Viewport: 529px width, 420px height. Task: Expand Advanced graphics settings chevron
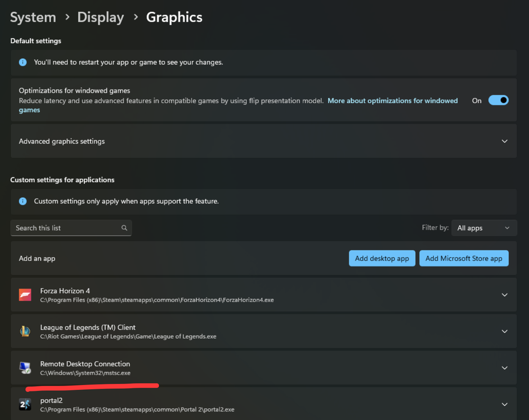(x=504, y=141)
